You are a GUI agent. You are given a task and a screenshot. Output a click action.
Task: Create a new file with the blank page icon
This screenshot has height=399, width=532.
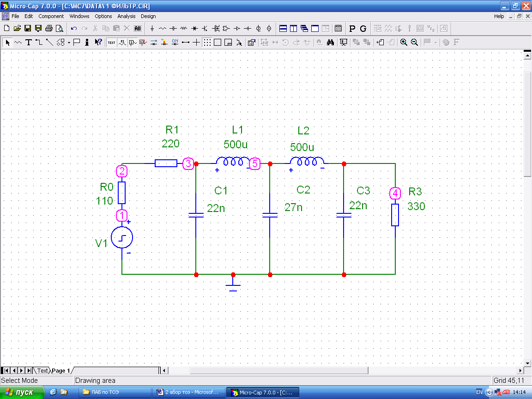click(x=6, y=29)
